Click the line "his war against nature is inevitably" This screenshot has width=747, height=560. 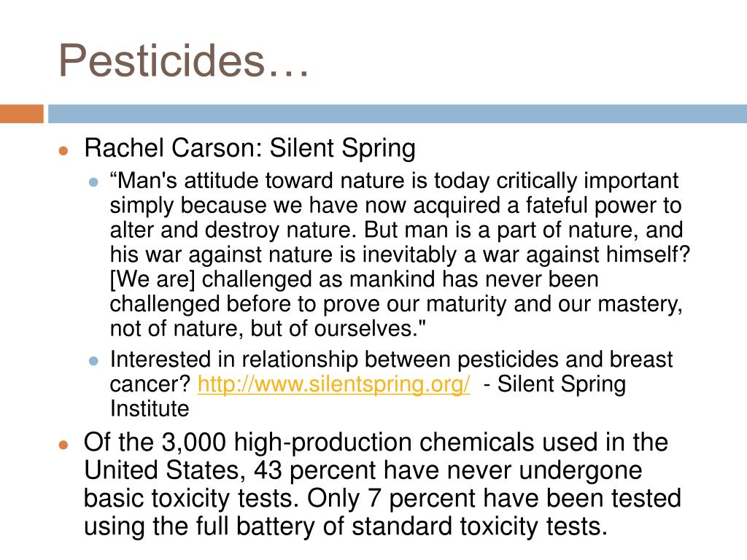(x=400, y=254)
